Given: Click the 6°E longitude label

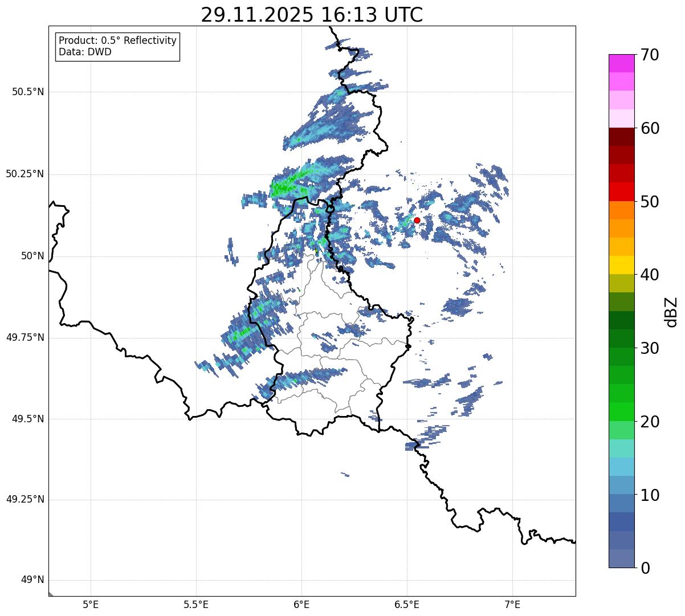Looking at the screenshot, I should tap(301, 605).
